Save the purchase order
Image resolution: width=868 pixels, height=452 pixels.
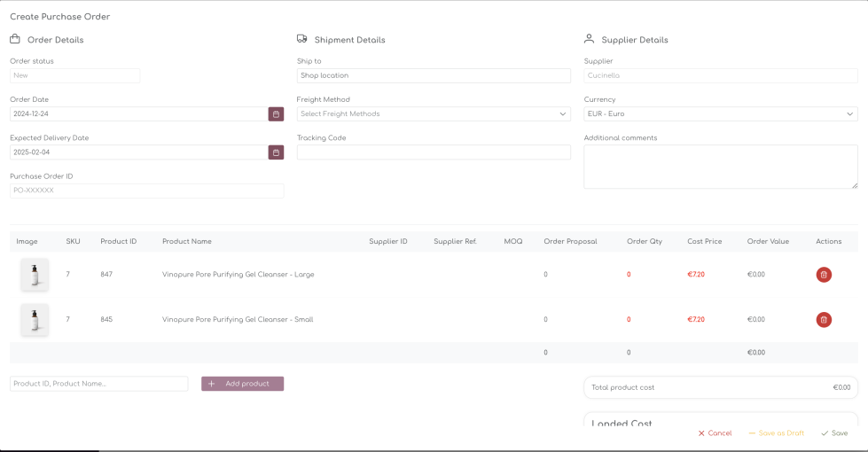point(834,433)
